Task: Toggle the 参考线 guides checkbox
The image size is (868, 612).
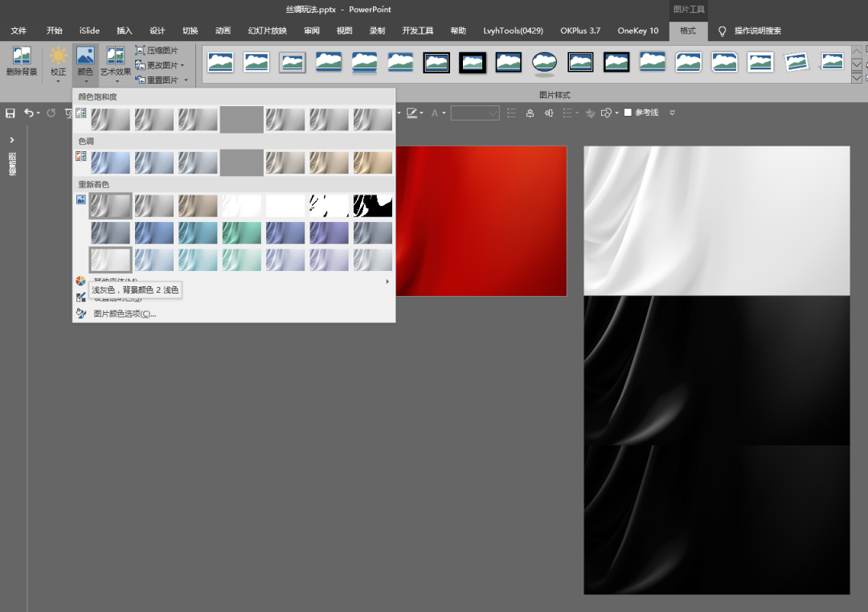Action: 628,113
